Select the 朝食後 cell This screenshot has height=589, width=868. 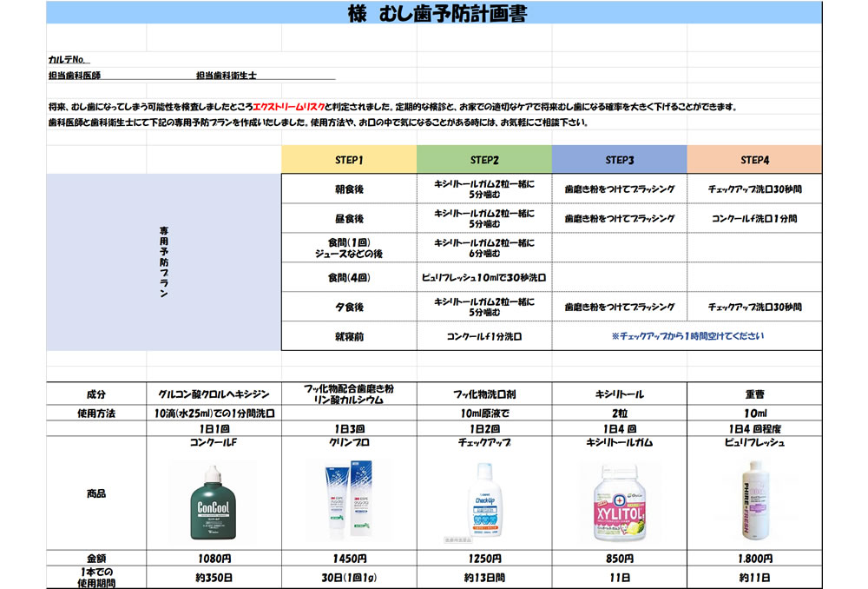(x=349, y=189)
